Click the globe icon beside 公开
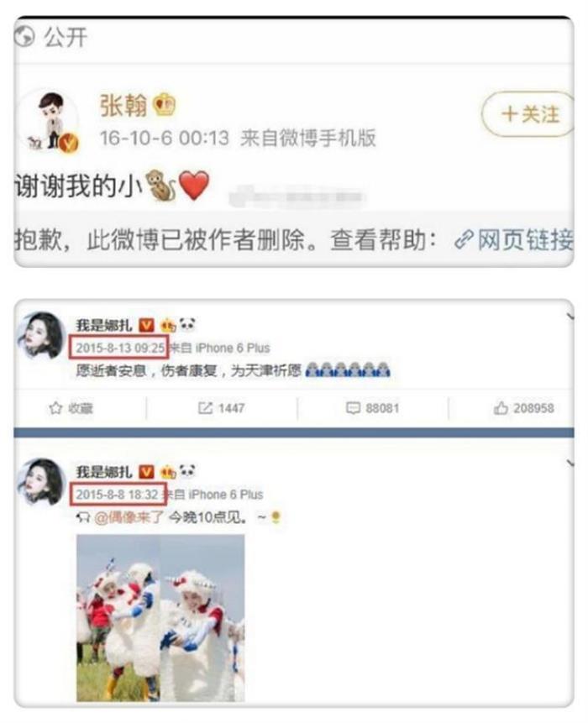The width and height of the screenshot is (588, 723). (24, 36)
